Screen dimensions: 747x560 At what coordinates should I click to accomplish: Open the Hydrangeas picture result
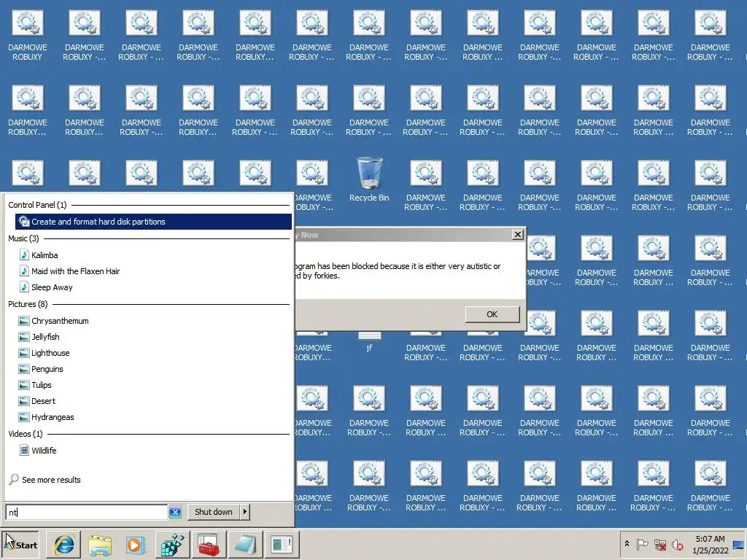tap(53, 417)
